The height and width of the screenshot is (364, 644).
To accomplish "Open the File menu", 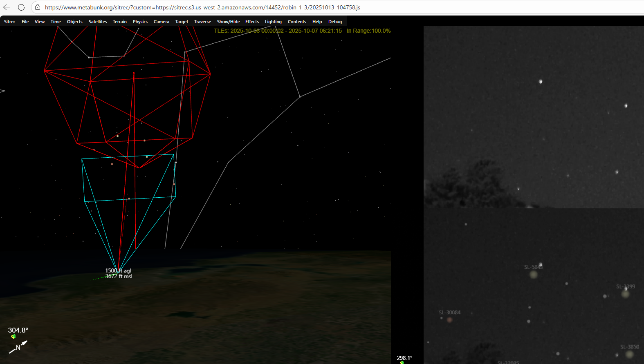I will pos(25,22).
